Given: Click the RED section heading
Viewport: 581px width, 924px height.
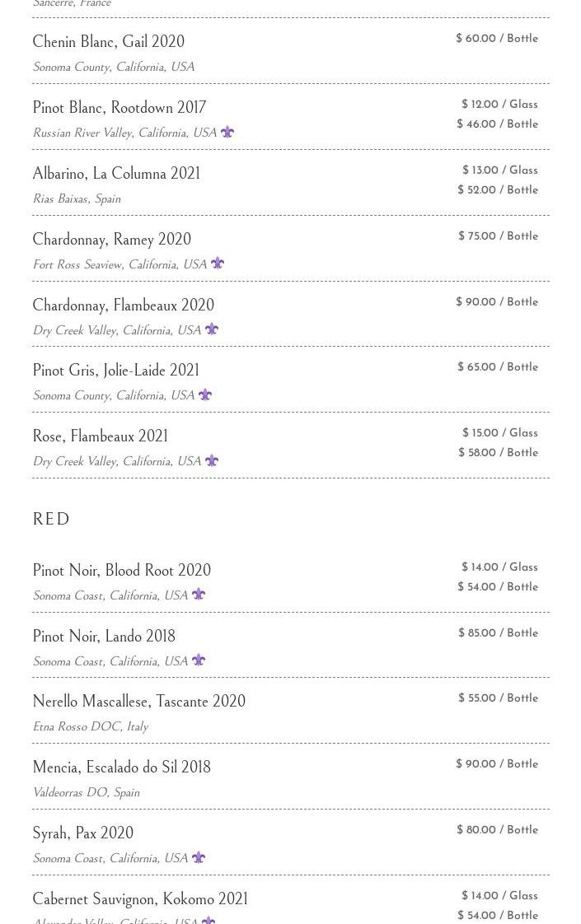Looking at the screenshot, I should click(51, 520).
